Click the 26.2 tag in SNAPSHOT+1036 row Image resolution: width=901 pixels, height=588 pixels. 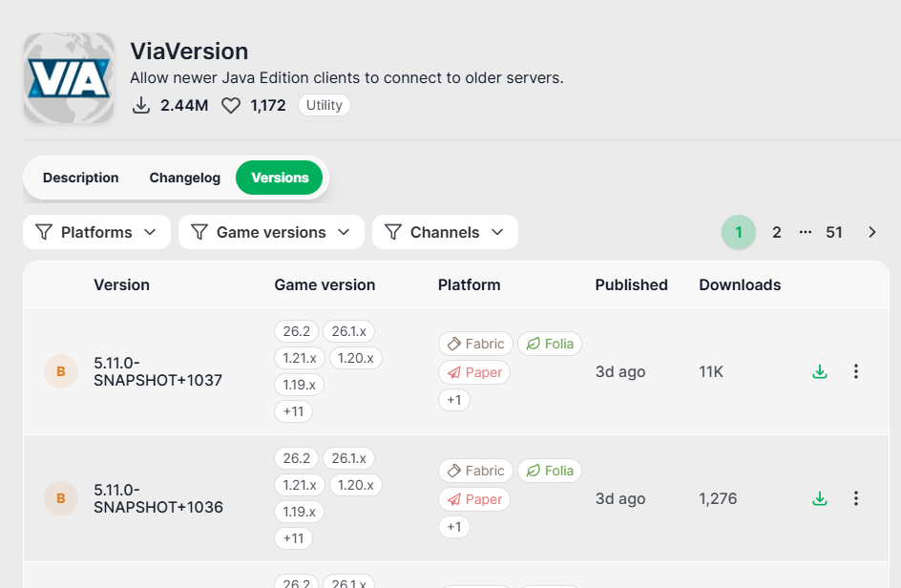(x=297, y=459)
